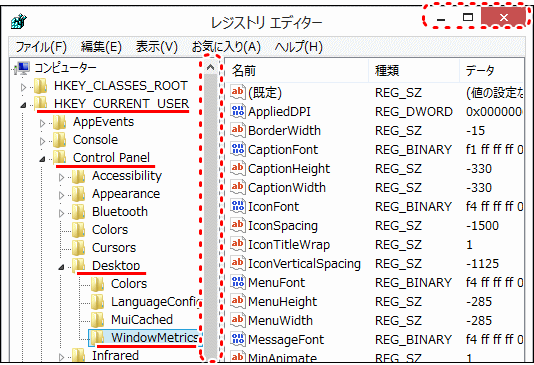Viewport: 534px width, 365px height.
Task: Select the MessageFont binary value icon
Action: coord(237,339)
